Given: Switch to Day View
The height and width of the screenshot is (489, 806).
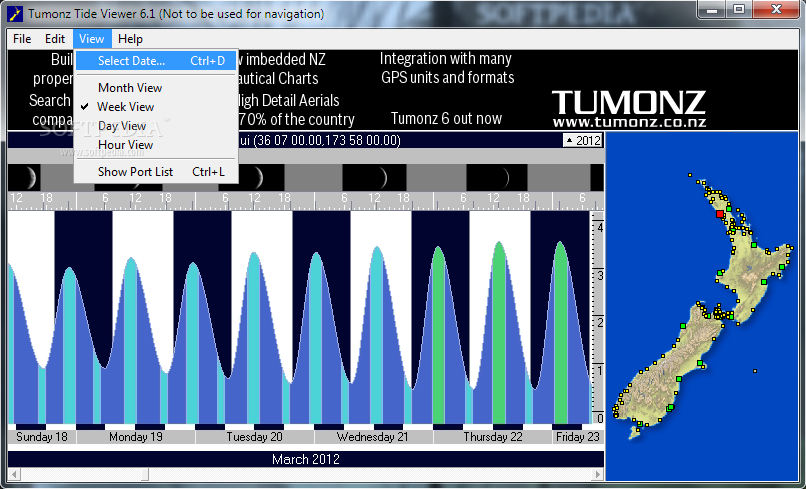Looking at the screenshot, I should pos(156,126).
